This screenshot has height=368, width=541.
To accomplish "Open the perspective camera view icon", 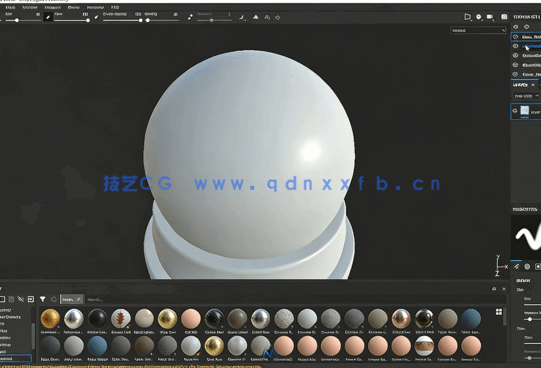I will coord(468,17).
